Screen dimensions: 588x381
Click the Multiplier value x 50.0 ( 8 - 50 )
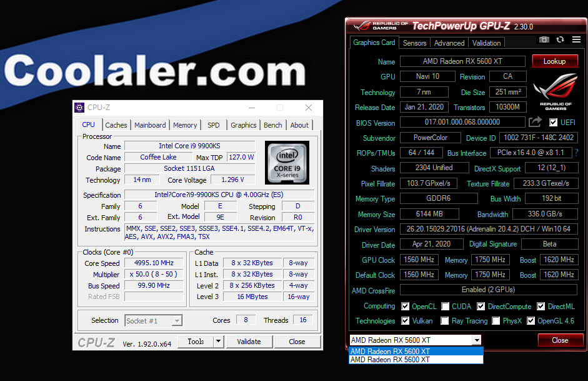tap(154, 275)
